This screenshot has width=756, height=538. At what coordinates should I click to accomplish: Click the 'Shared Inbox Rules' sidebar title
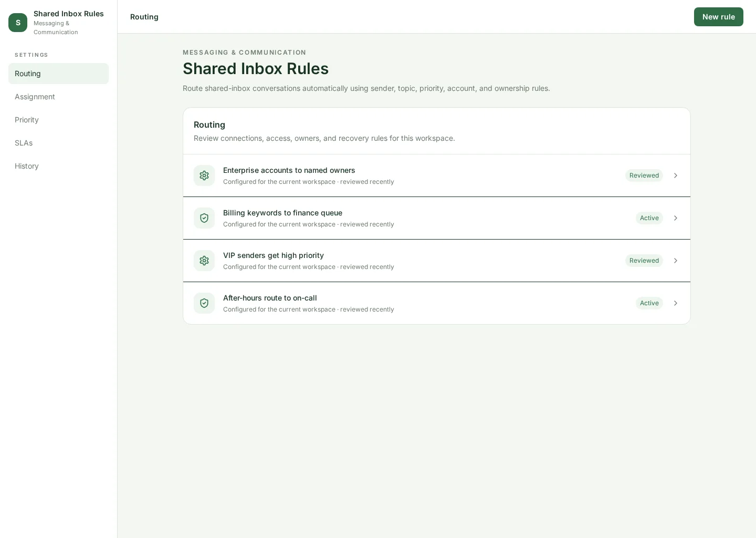(x=69, y=14)
